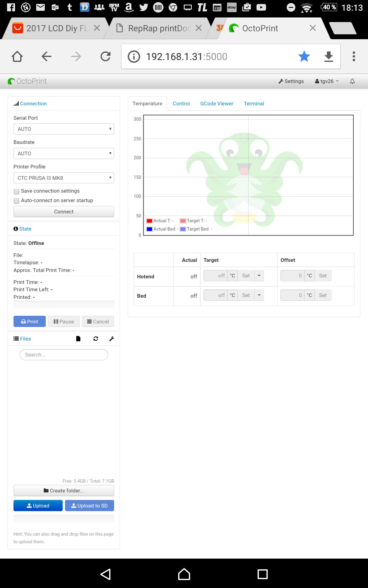
Task: Toggle the bookmark star
Action: [304, 56]
